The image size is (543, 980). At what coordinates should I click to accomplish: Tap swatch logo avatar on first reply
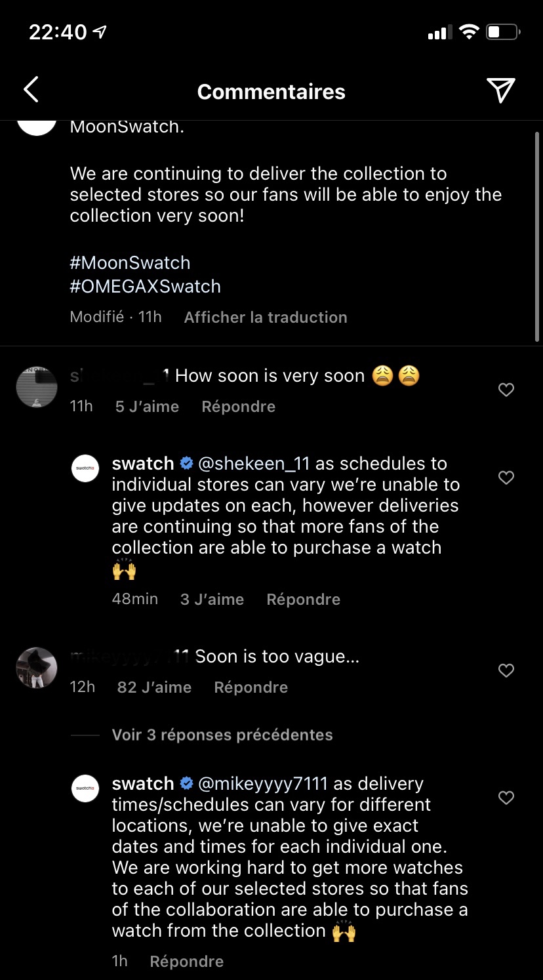point(85,468)
